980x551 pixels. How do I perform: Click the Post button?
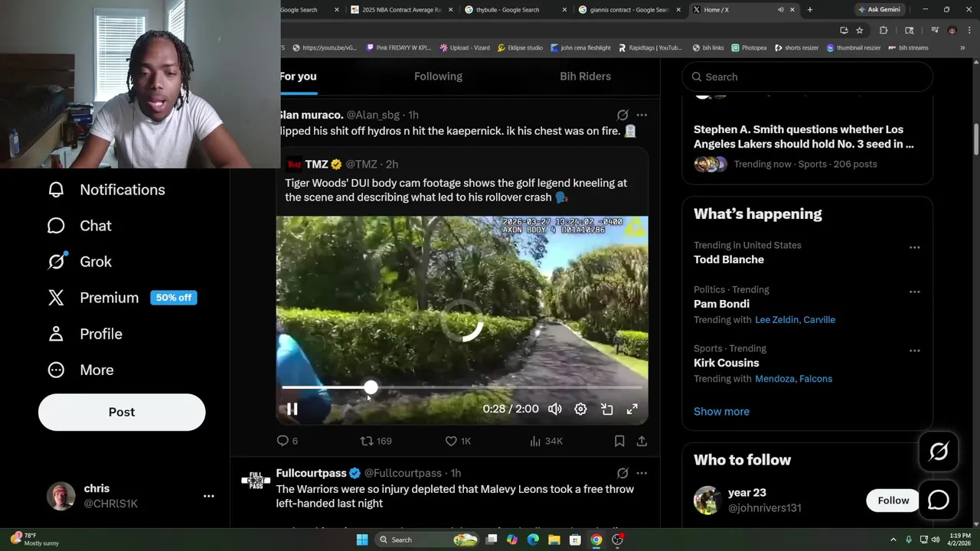122,412
